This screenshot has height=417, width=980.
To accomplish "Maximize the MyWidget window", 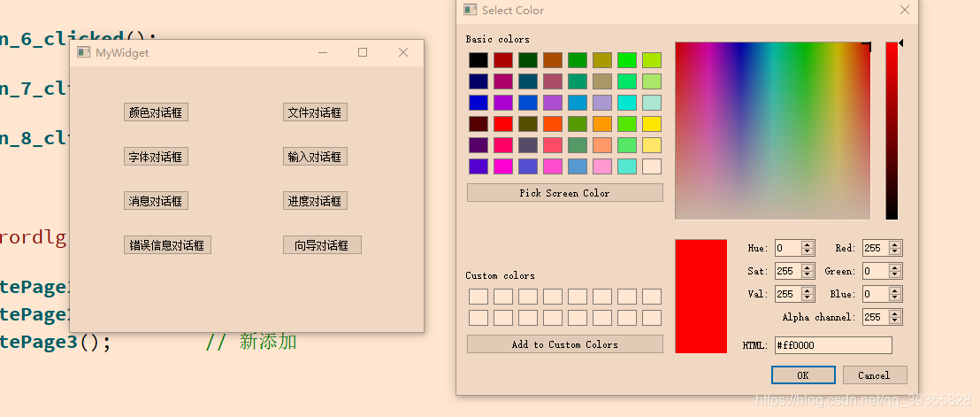I will point(363,52).
